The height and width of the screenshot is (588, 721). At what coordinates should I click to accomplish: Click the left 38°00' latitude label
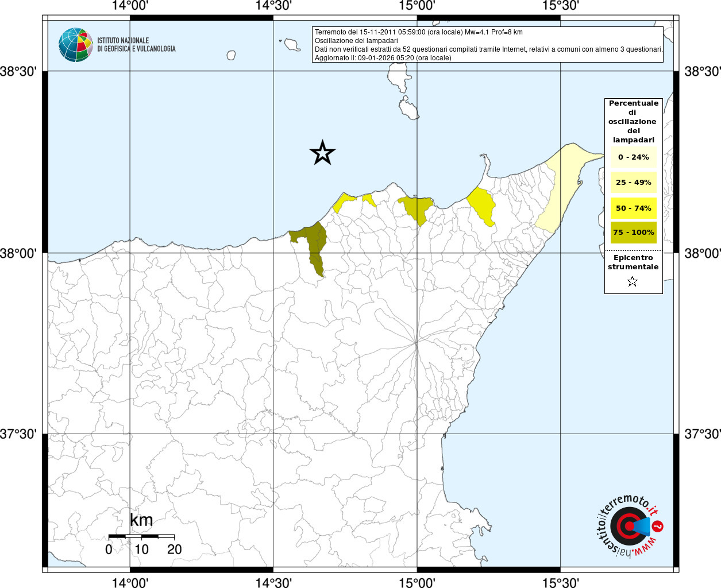point(19,253)
